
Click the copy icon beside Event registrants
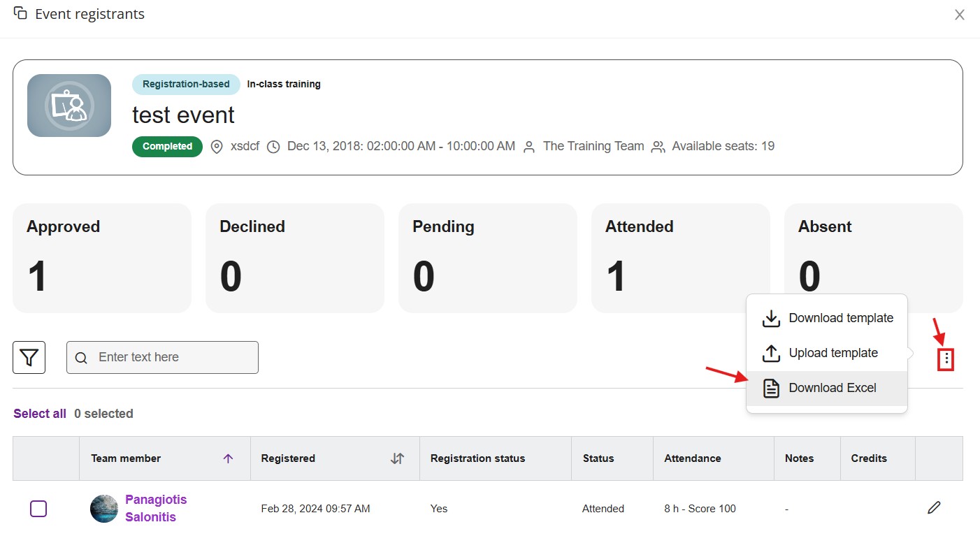20,13
